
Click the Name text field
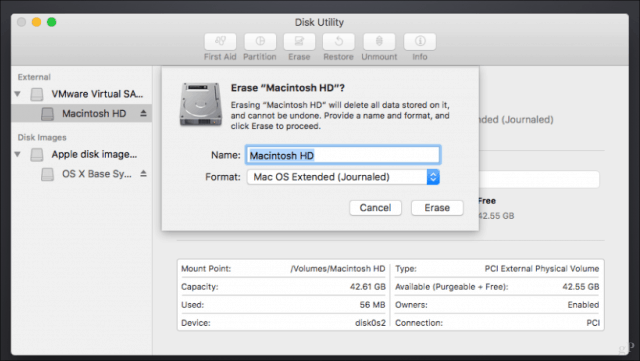343,155
